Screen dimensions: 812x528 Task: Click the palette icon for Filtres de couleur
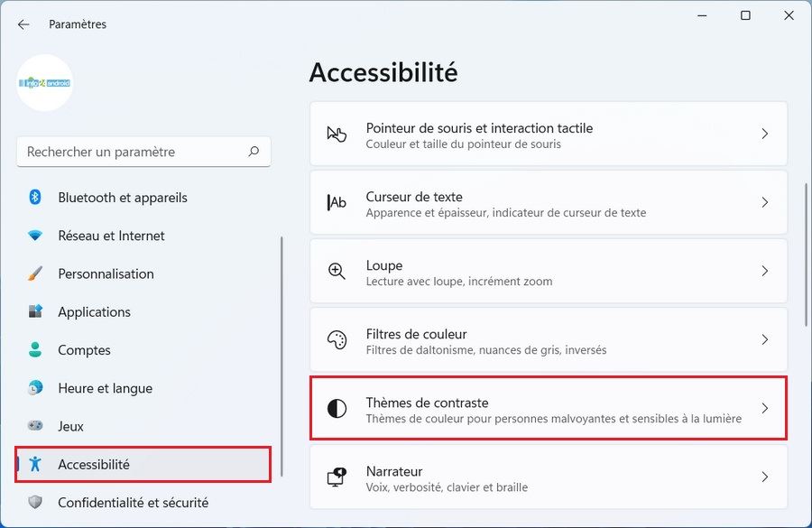click(x=337, y=338)
